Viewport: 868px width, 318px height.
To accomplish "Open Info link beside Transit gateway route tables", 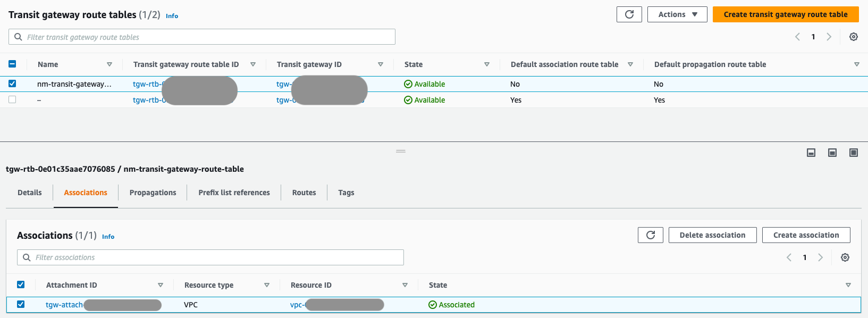I will click(172, 16).
